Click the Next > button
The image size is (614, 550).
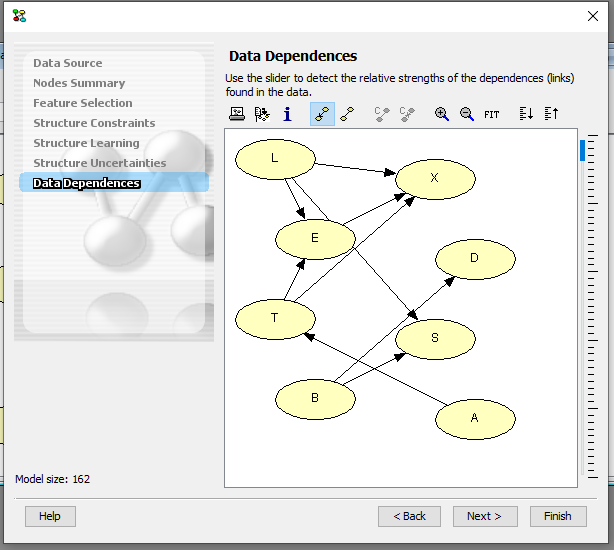(485, 516)
